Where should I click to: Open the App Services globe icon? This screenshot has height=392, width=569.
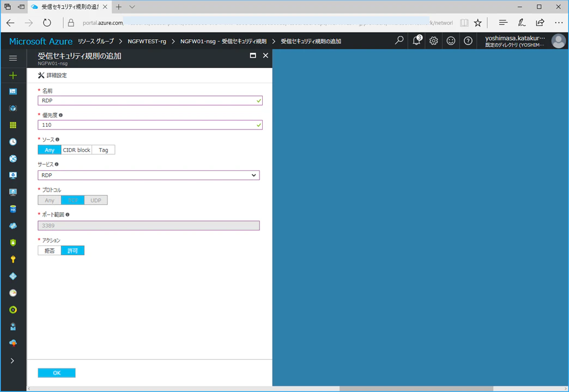click(x=13, y=158)
